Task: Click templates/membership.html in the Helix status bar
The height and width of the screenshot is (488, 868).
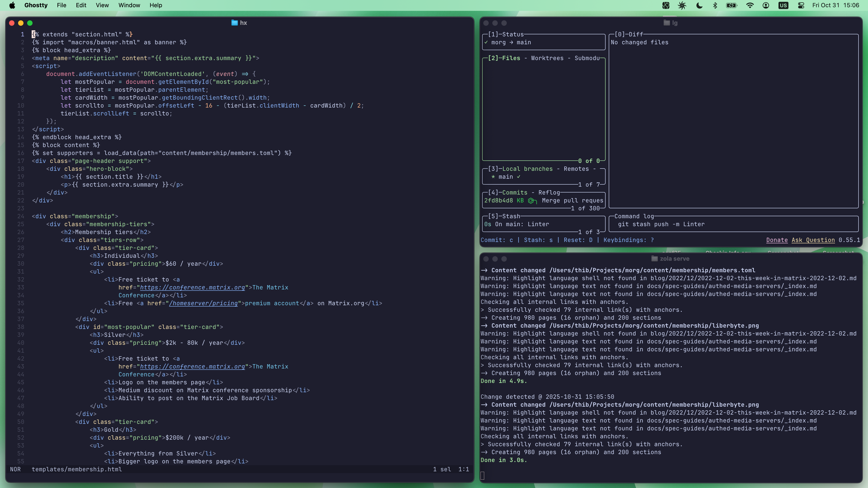Action: (77, 469)
